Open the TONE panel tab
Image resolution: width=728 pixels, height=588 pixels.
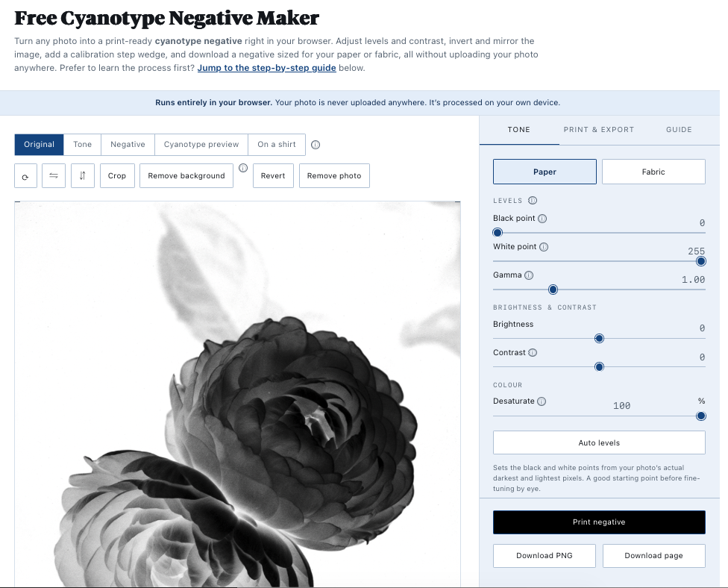click(519, 130)
